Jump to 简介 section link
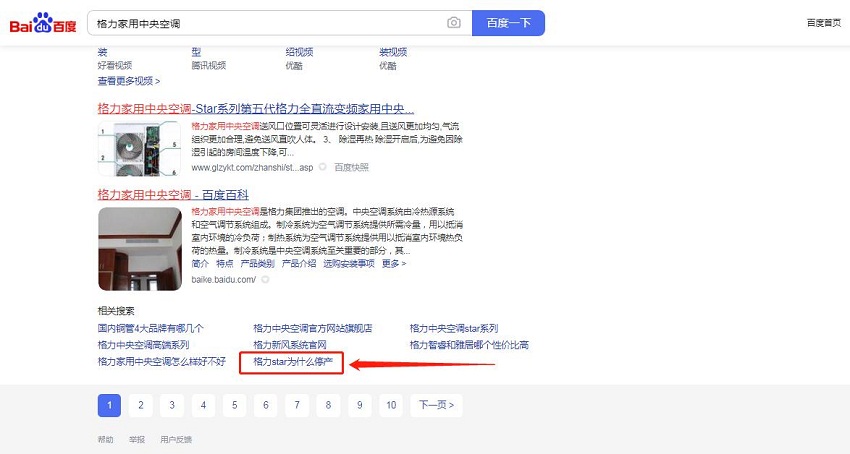Screen dimensions: 850x454 click(x=200, y=264)
